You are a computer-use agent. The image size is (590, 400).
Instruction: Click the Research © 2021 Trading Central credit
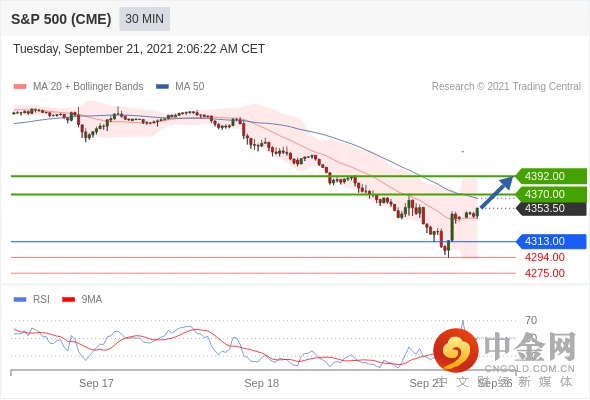(x=506, y=87)
